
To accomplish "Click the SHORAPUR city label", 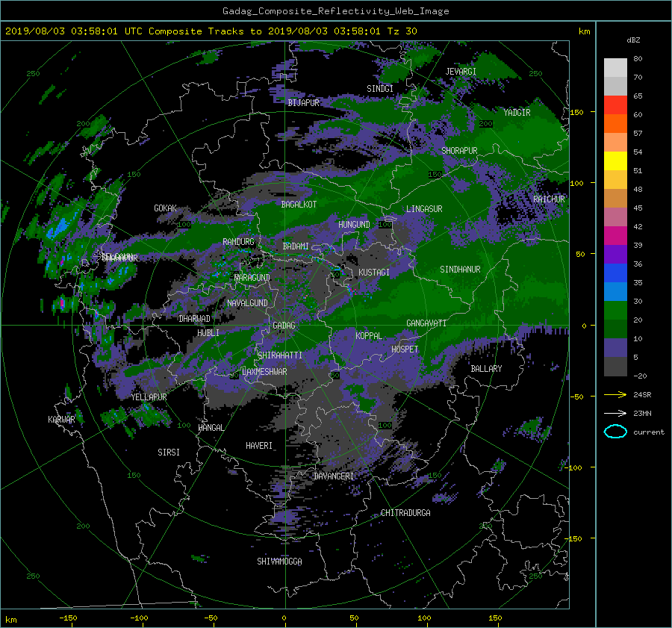I will click(x=459, y=150).
